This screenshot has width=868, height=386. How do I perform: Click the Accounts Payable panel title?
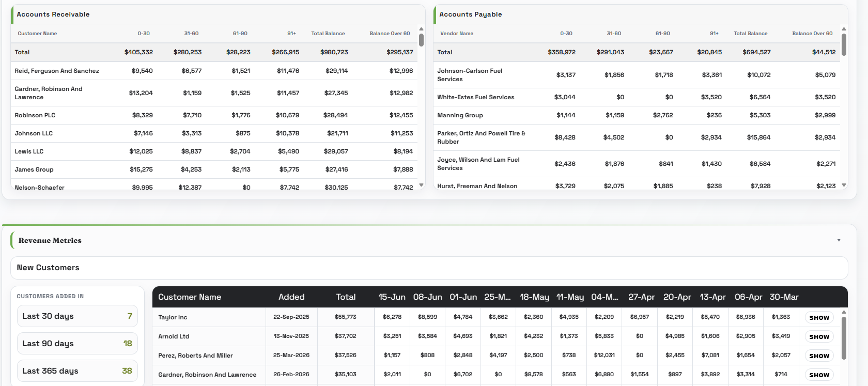click(x=470, y=14)
